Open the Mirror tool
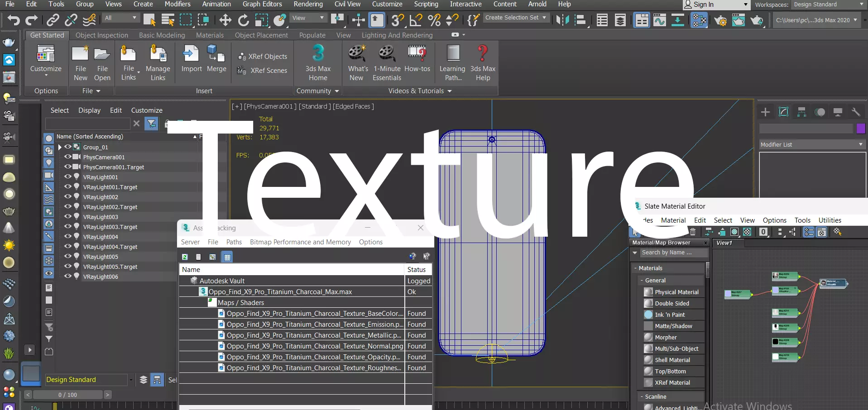The height and width of the screenshot is (410, 868). coord(562,20)
